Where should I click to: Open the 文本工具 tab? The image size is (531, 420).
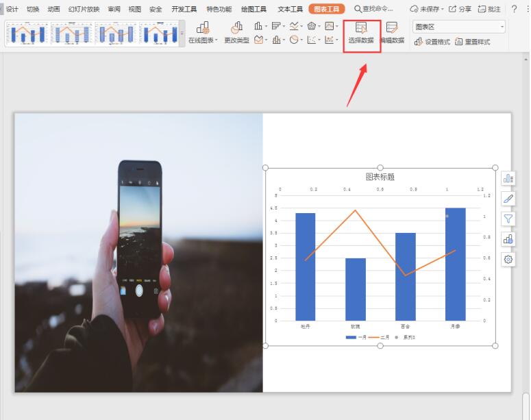[291, 9]
